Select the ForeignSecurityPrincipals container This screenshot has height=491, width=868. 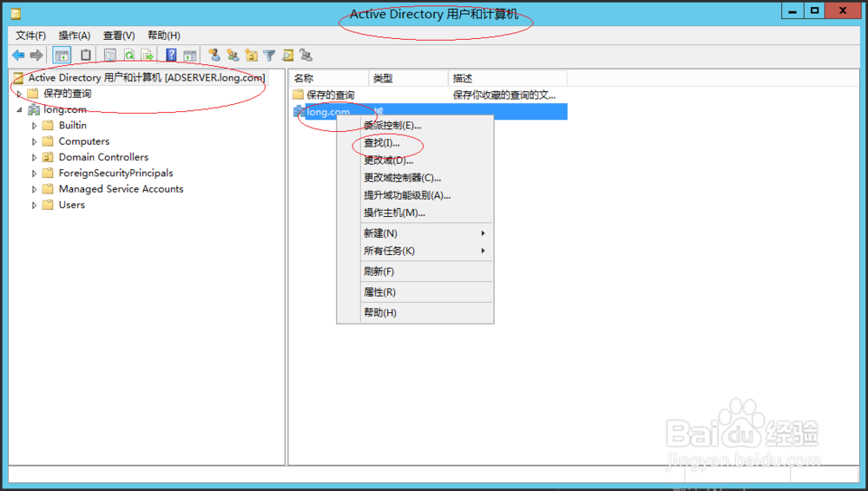[x=115, y=173]
